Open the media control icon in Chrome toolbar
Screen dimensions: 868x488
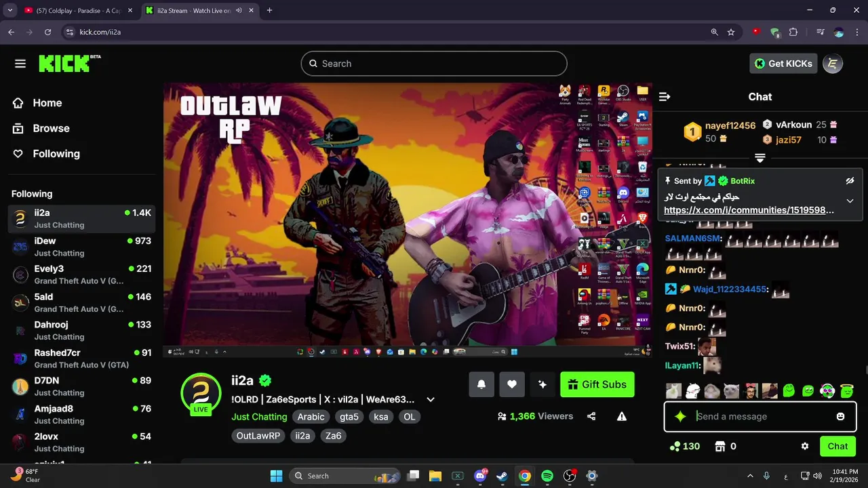tap(821, 32)
